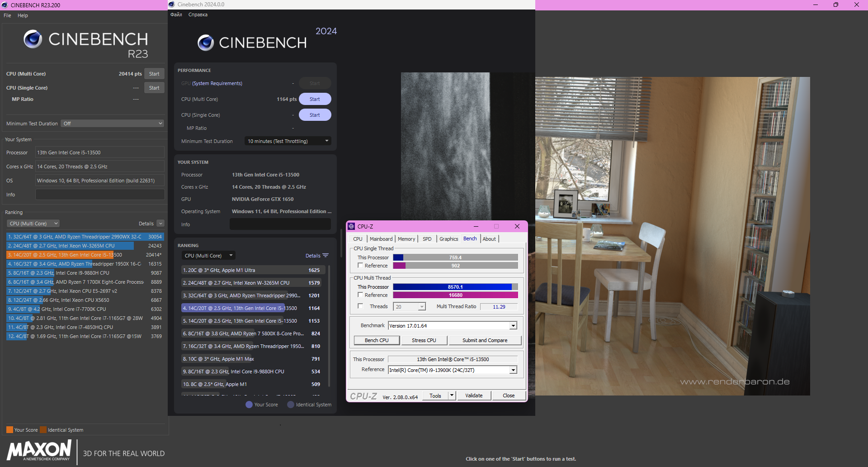Click the Your Score legend dot in Cinebench 2024
This screenshot has width=868, height=467.
click(249, 405)
